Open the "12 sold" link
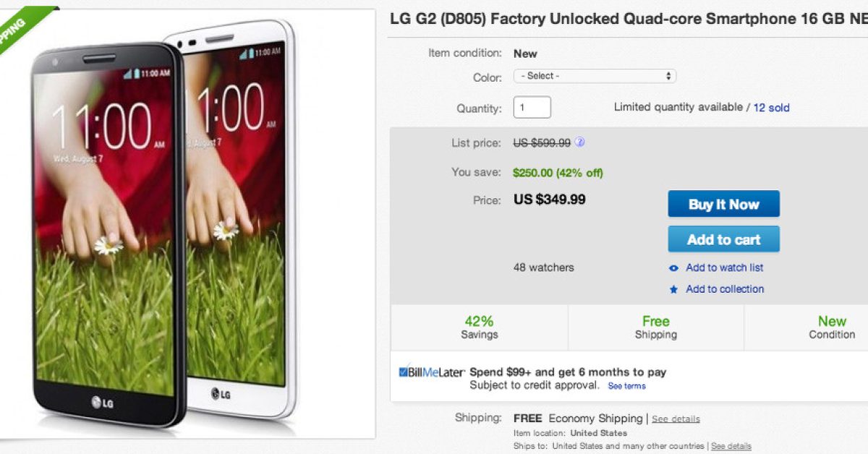 pyautogui.click(x=771, y=108)
